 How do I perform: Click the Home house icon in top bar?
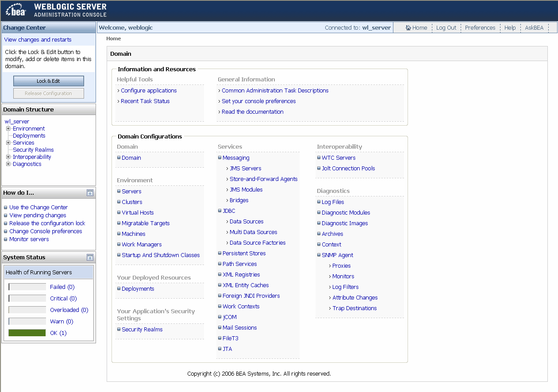408,27
